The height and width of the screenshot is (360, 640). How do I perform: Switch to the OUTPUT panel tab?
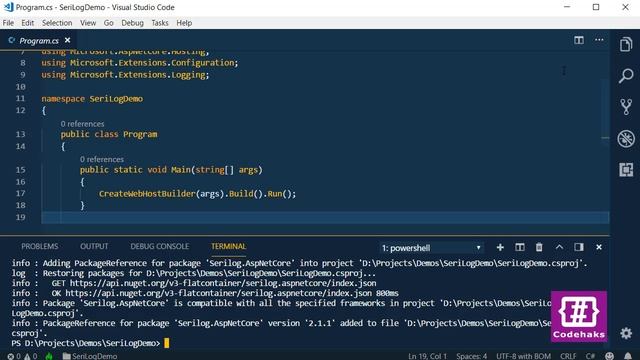click(94, 247)
